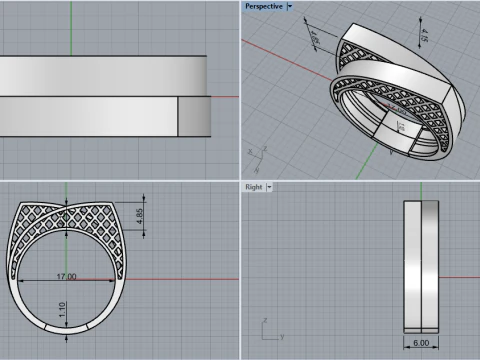This screenshot has width=480, height=360.
Task: Open the Perspective viewport dropdown arrow
Action: tap(290, 6)
